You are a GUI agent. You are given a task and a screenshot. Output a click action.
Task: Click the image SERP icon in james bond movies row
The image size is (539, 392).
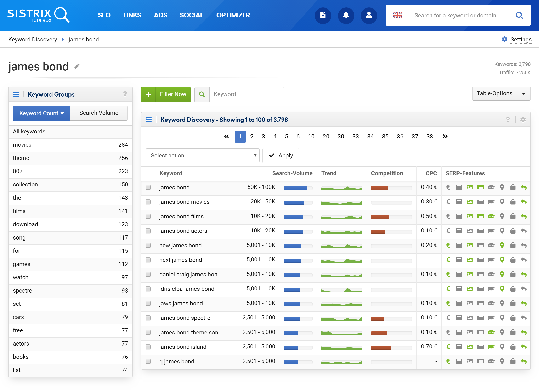[470, 202]
